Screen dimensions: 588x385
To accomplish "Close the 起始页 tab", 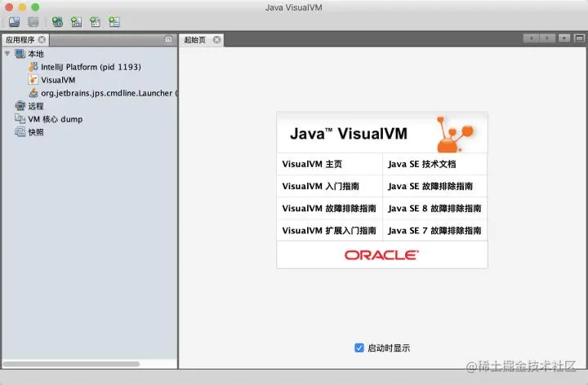I will point(216,40).
